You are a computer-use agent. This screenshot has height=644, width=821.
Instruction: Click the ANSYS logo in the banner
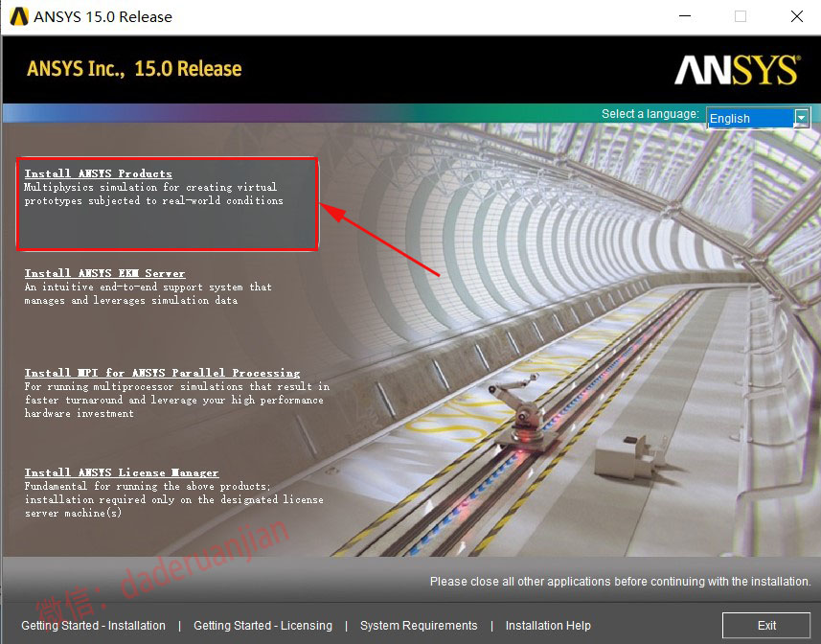pyautogui.click(x=738, y=70)
